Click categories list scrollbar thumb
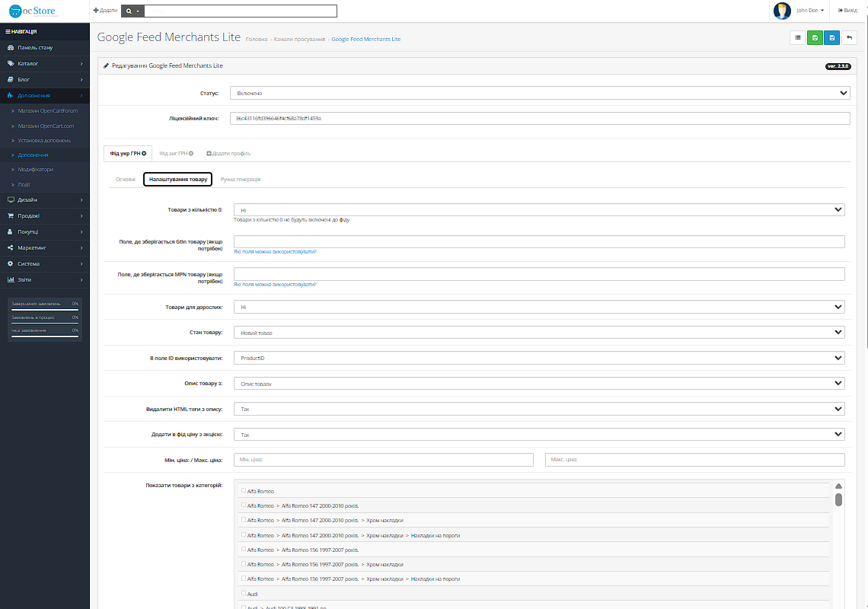Image resolution: width=868 pixels, height=609 pixels. pos(838,499)
